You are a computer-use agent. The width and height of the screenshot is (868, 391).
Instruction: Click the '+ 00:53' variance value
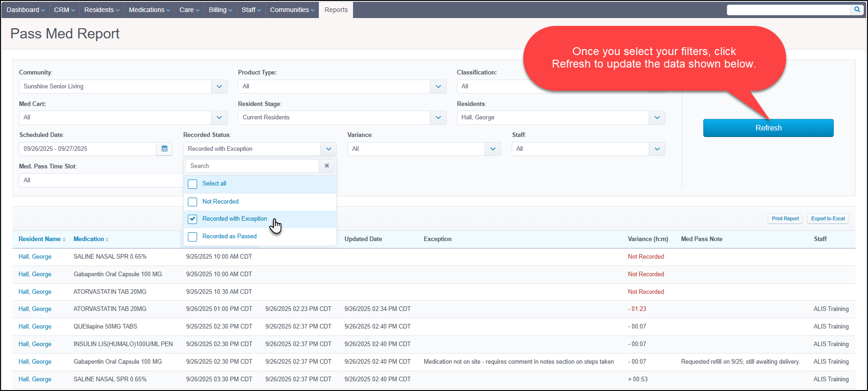point(638,379)
